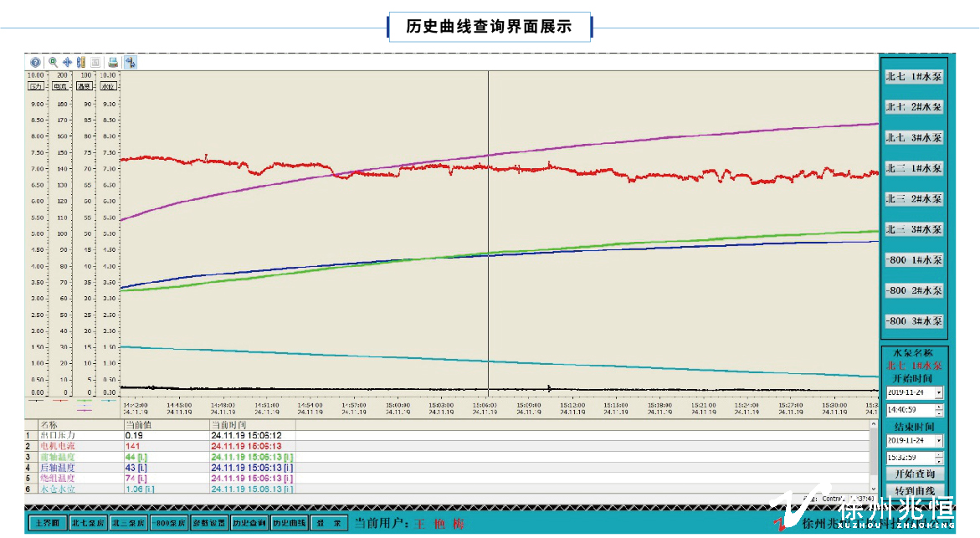Click the data table scrollbar down arrow
This screenshot has width=980, height=538.
[x=875, y=489]
